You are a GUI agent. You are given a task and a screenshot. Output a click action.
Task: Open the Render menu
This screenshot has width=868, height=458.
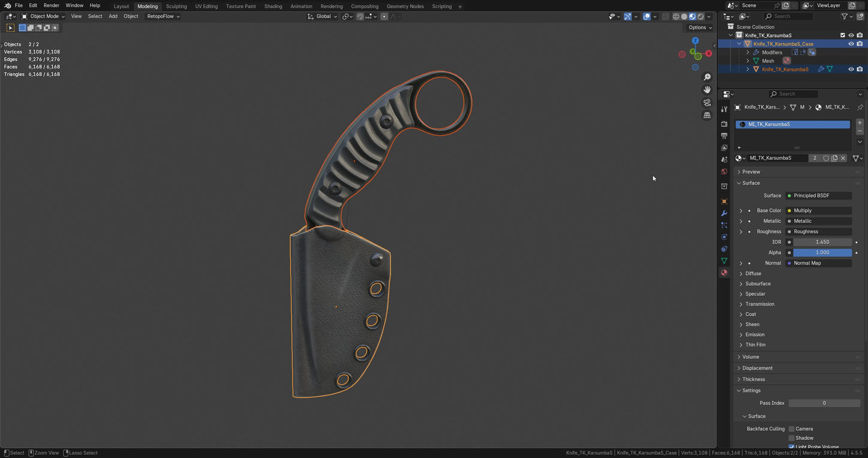[x=51, y=5]
